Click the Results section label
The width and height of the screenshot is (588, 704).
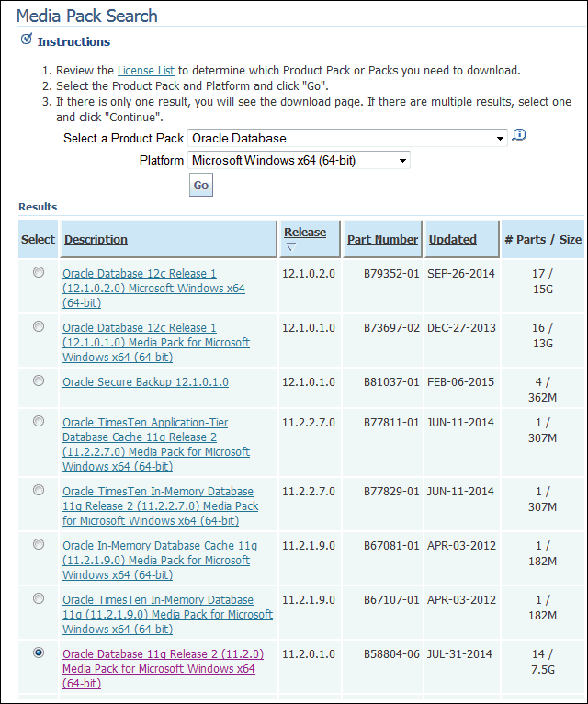click(x=38, y=207)
